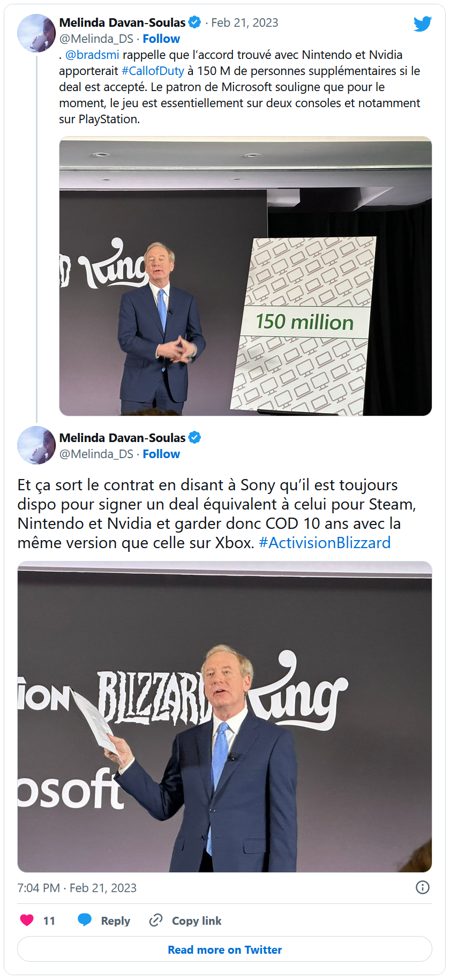Follow Melinda_DS from the first tweet
The image size is (450, 980).
[x=161, y=39]
